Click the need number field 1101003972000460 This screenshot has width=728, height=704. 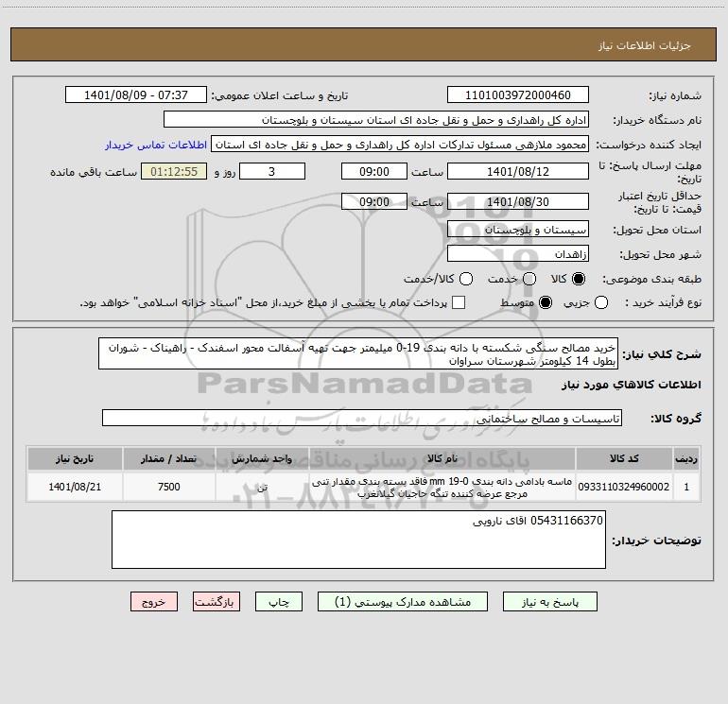(518, 95)
